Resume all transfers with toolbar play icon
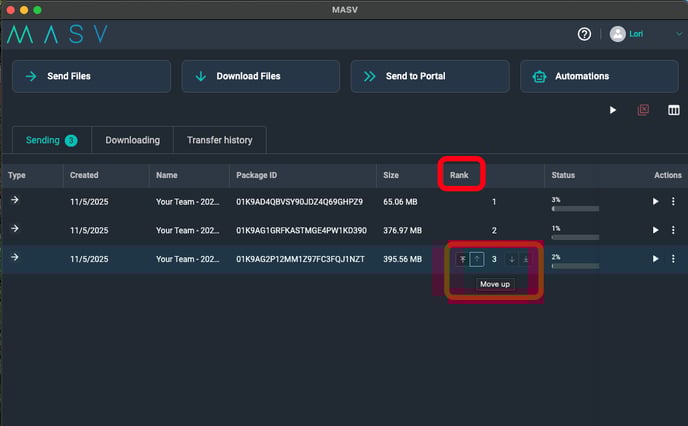Image resolution: width=688 pixels, height=426 pixels. click(613, 110)
